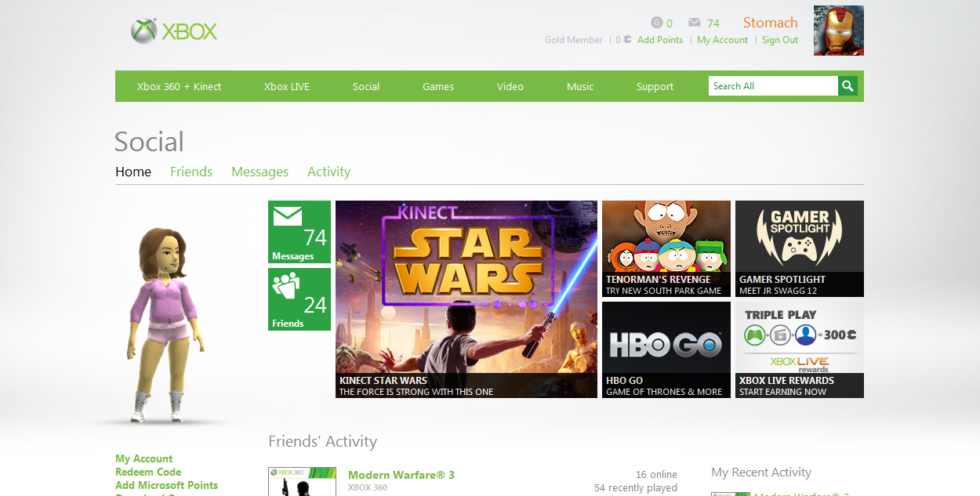Open the Social menu in green bar
The width and height of the screenshot is (980, 496).
[x=366, y=87]
